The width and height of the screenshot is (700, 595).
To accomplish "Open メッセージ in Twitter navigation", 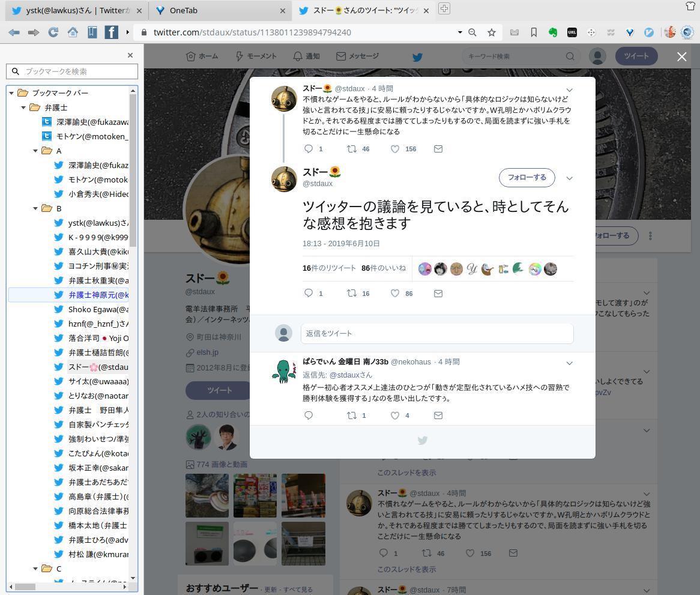I will point(358,56).
